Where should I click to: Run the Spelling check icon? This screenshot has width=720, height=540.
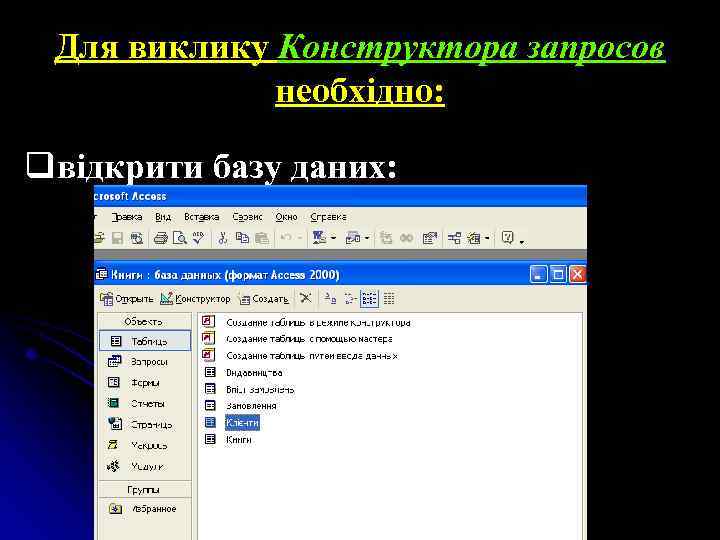(198, 238)
